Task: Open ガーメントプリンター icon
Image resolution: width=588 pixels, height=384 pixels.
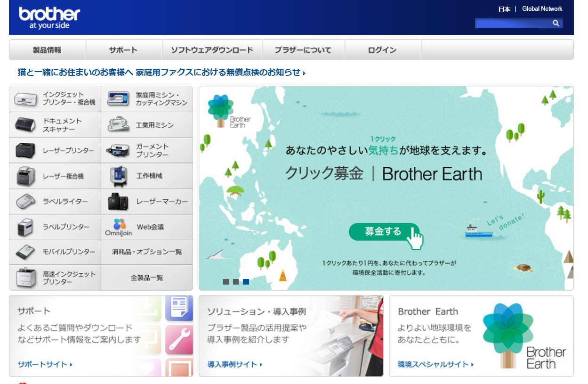Action: click(118, 150)
